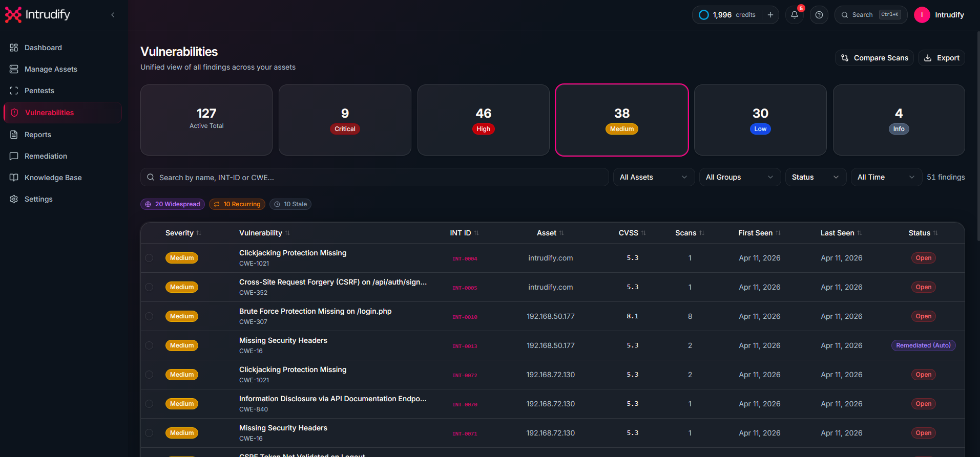Image resolution: width=980 pixels, height=457 pixels.
Task: Click the Pentests scan-frame icon
Action: 14,91
